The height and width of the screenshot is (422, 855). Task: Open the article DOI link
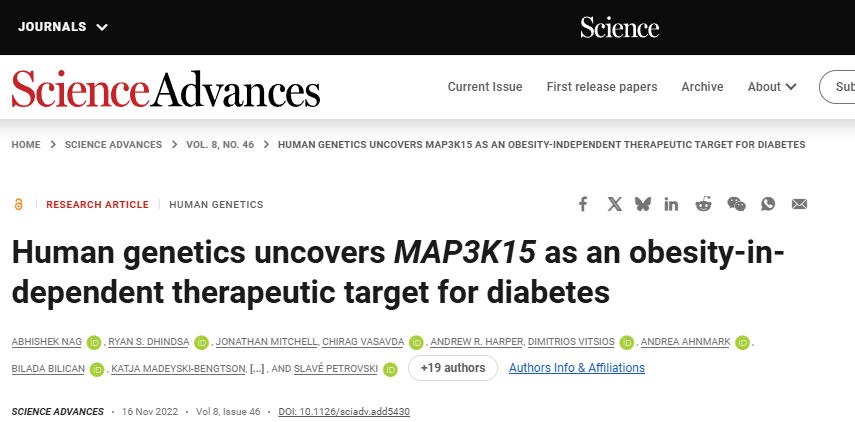344,412
